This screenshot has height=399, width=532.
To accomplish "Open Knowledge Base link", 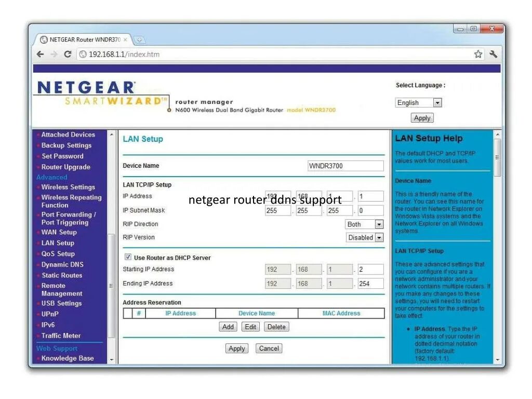I will click(x=68, y=358).
